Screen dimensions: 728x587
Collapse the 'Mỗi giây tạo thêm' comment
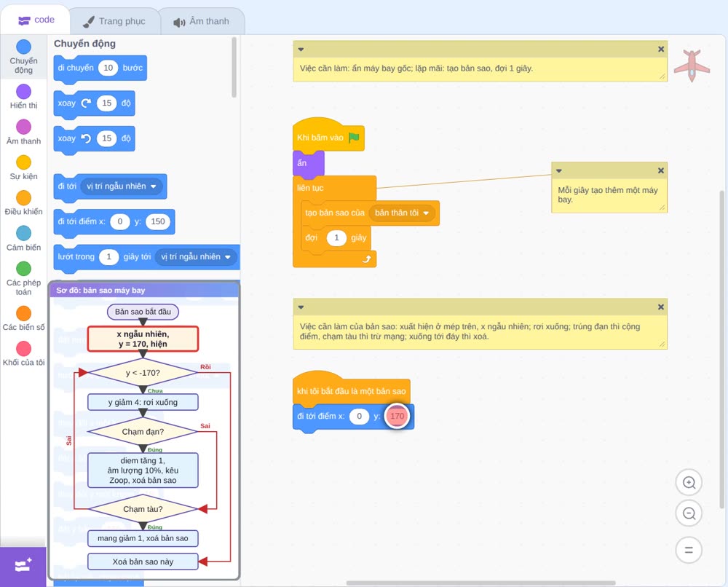559,171
